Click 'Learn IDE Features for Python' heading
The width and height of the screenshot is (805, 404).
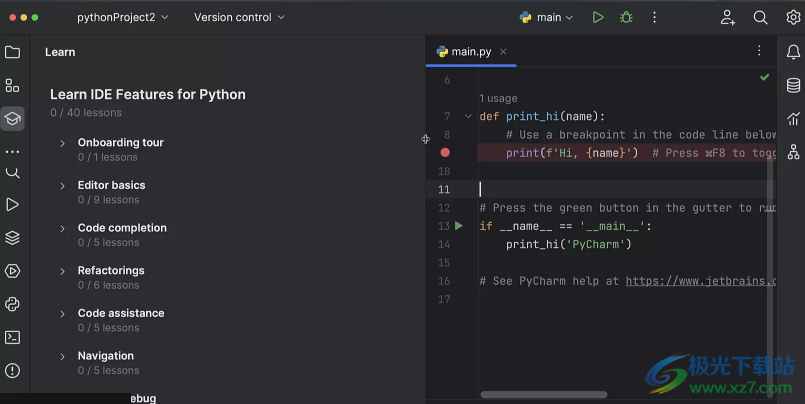pyautogui.click(x=148, y=94)
